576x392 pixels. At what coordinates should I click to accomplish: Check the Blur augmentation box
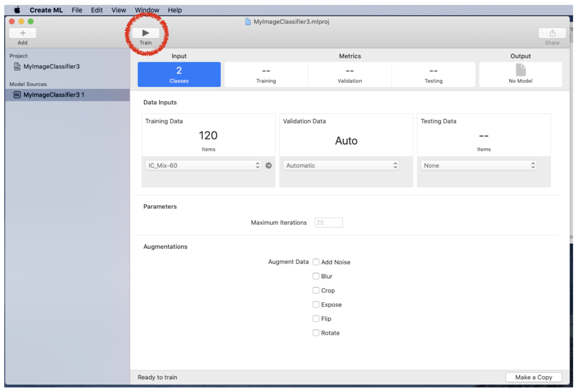(x=316, y=276)
